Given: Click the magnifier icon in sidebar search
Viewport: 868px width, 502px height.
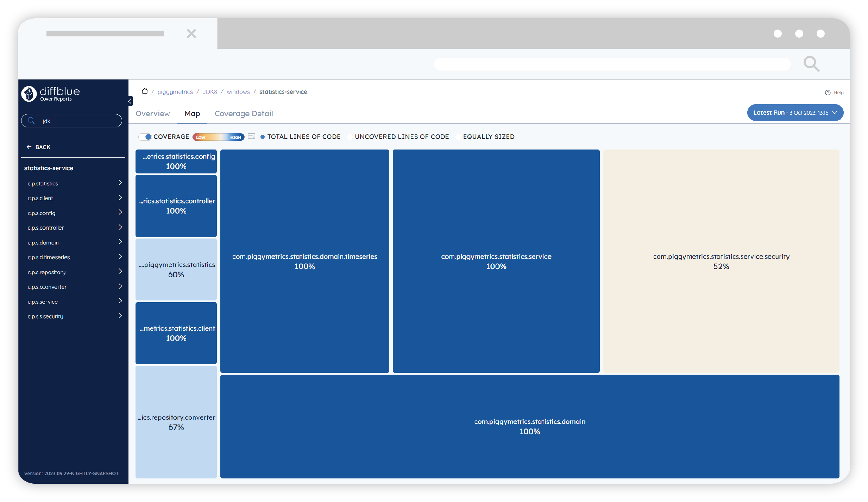Looking at the screenshot, I should [31, 121].
